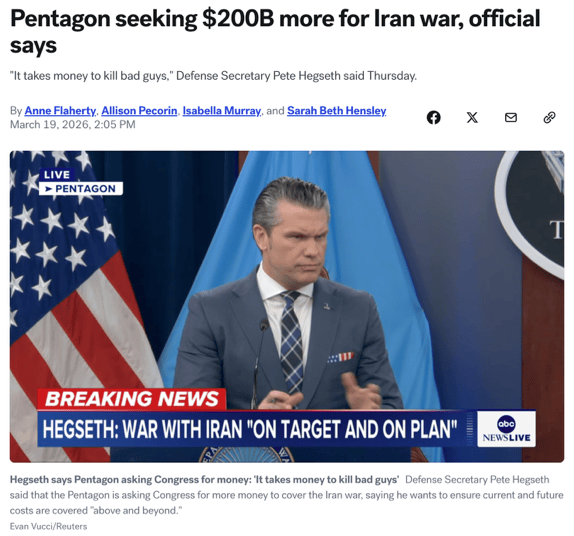Viewport: 574px width, 536px height.
Task: Open Allison Pecorin's author page
Action: click(x=139, y=111)
